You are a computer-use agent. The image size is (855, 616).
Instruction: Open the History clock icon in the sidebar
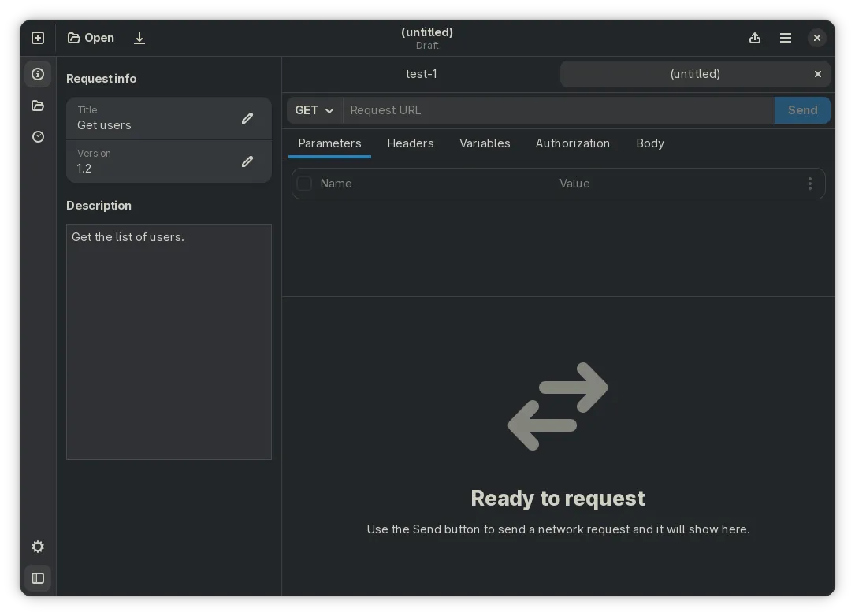tap(37, 136)
